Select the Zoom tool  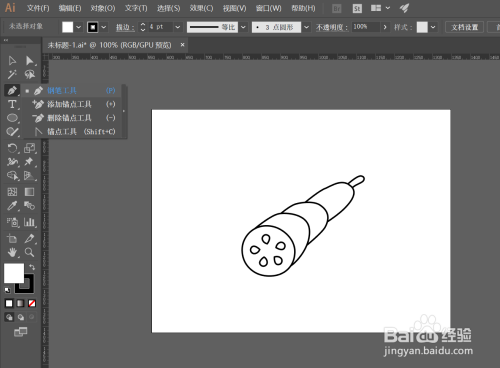tap(29, 252)
